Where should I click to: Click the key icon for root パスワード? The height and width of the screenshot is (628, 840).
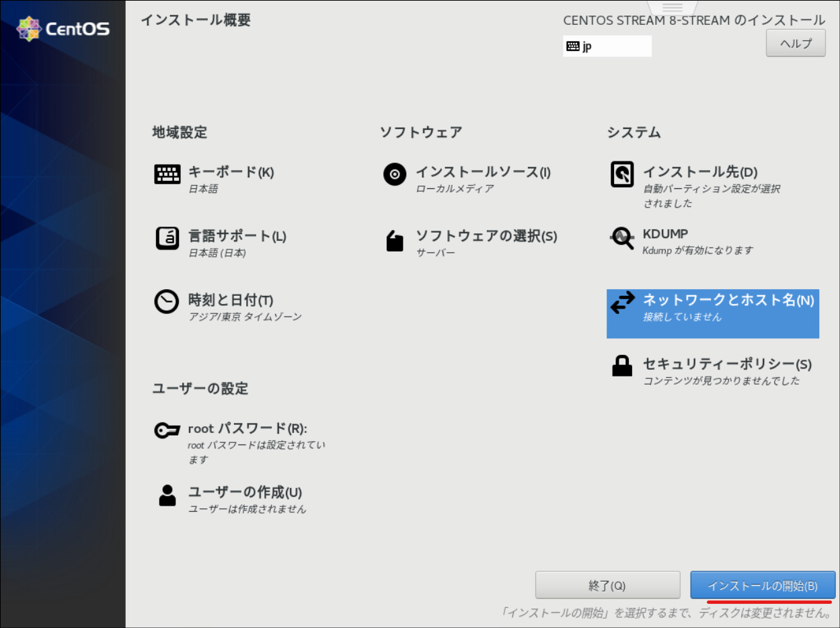coord(167,430)
